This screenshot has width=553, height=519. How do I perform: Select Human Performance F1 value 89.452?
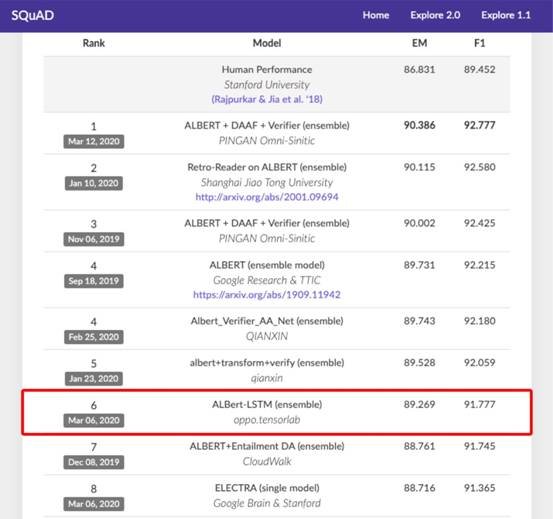pyautogui.click(x=480, y=69)
